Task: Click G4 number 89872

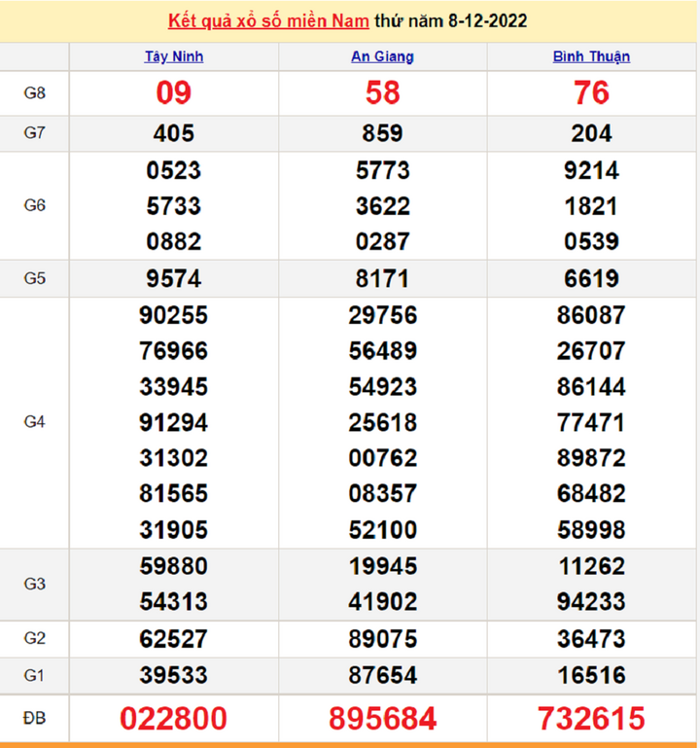Action: 591,458
